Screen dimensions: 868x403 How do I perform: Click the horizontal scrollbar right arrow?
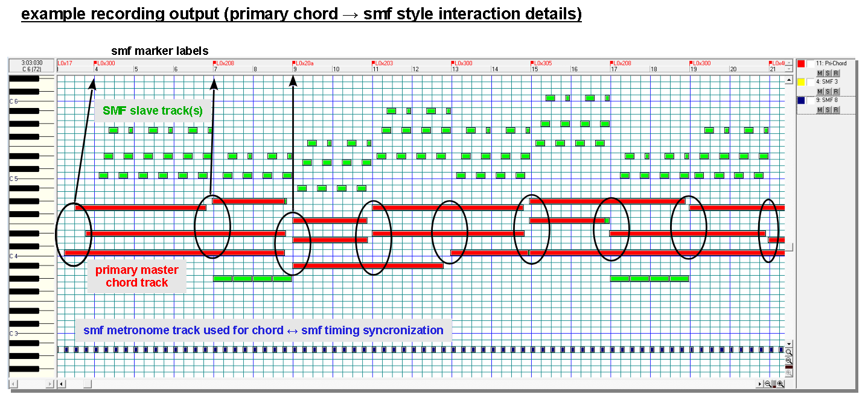pyautogui.click(x=759, y=384)
